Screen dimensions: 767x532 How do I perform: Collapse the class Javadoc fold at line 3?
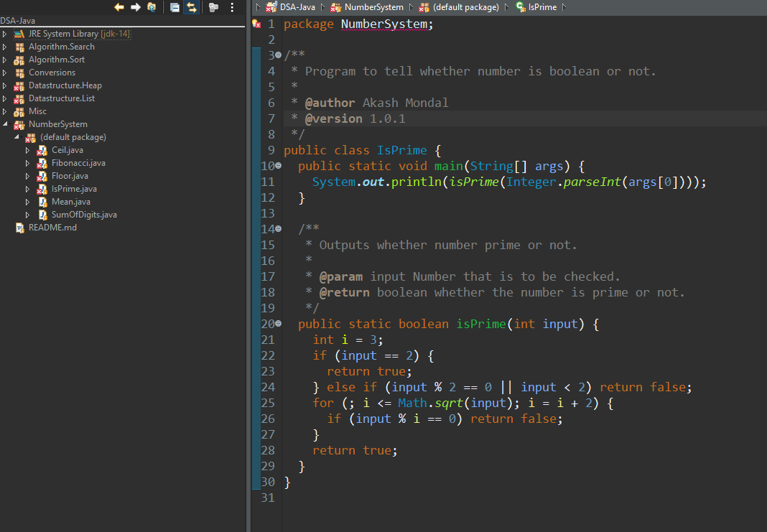279,55
